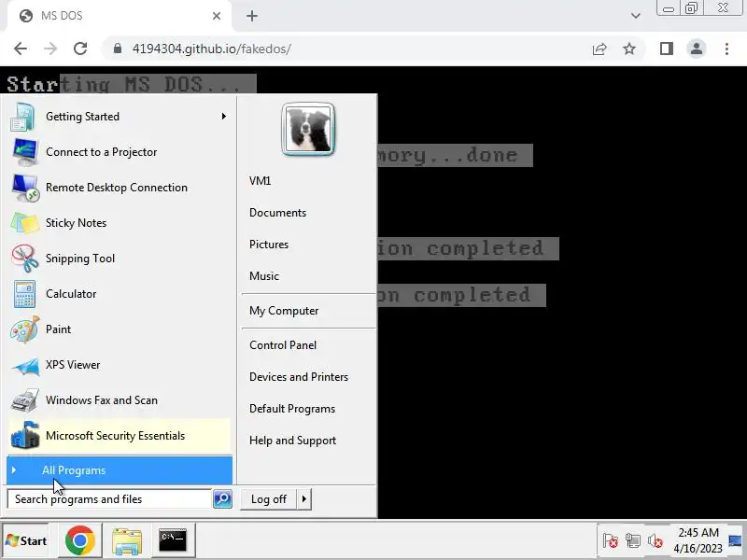Open My Computer
Viewport: 747px width, 560px height.
284,311
